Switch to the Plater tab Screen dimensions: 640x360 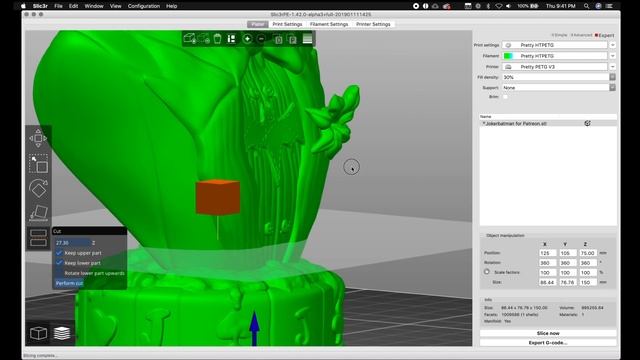258,24
